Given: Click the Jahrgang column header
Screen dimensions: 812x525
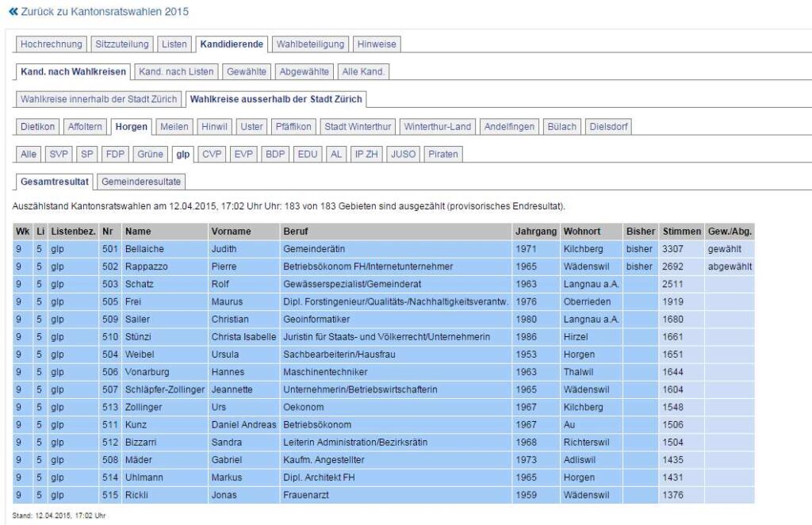Looking at the screenshot, I should pos(534,232).
